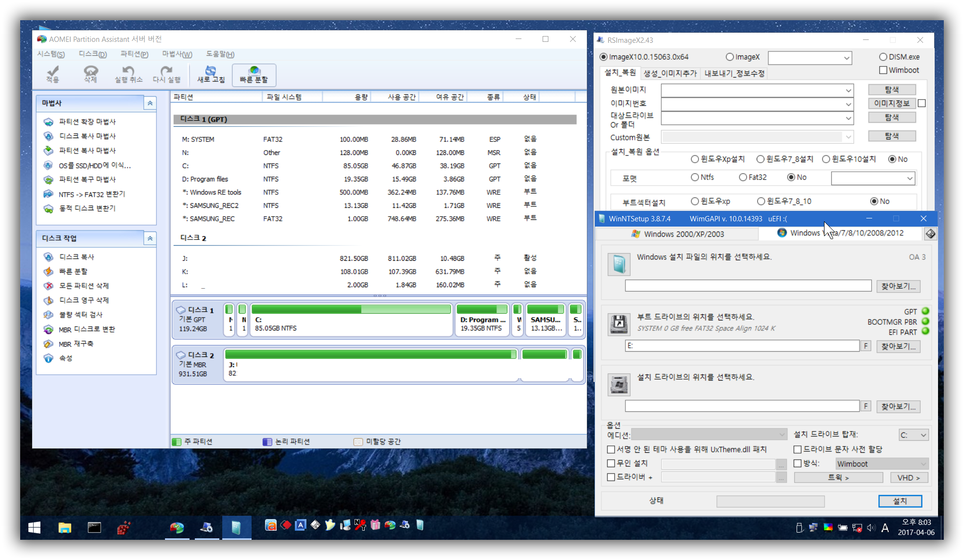Click 탐색 button beside 원본이미지
The image size is (964, 560).
click(892, 90)
